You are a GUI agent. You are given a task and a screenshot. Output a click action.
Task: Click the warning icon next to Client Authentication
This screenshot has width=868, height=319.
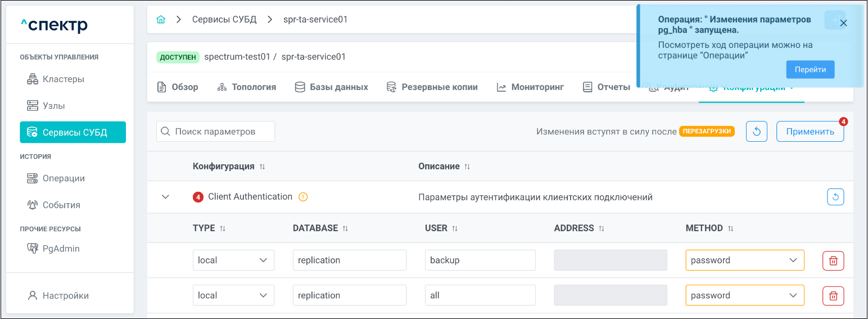pyautogui.click(x=303, y=197)
